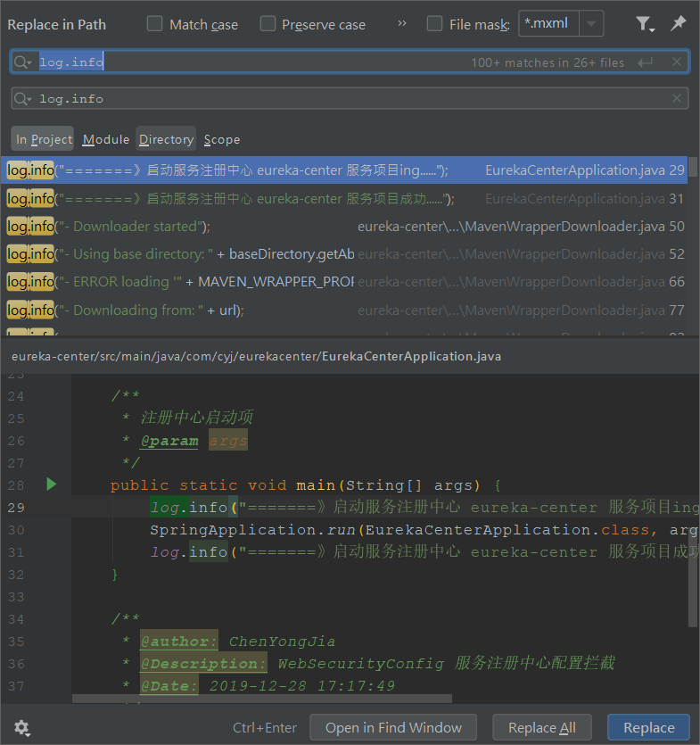
Task: Open the filter search results icon
Action: 645,23
